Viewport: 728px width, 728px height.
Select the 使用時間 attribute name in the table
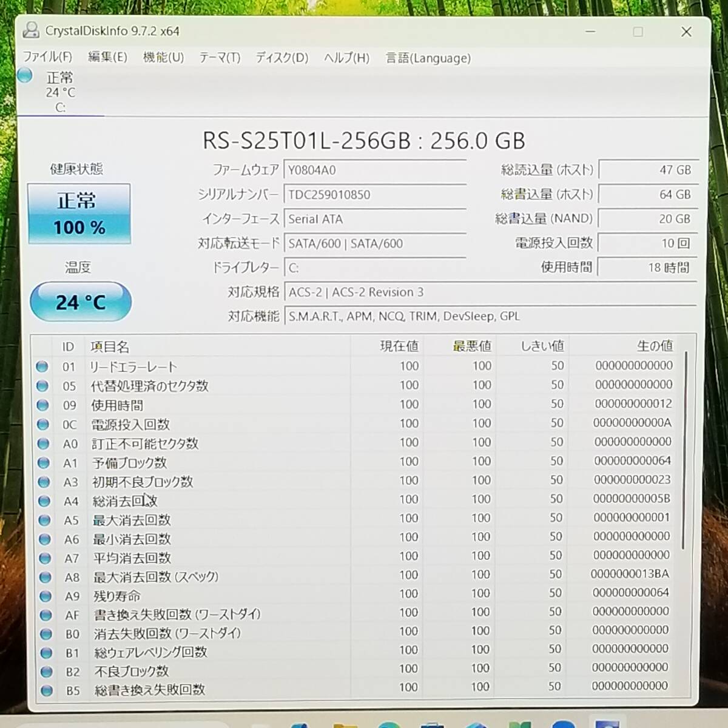(x=117, y=405)
